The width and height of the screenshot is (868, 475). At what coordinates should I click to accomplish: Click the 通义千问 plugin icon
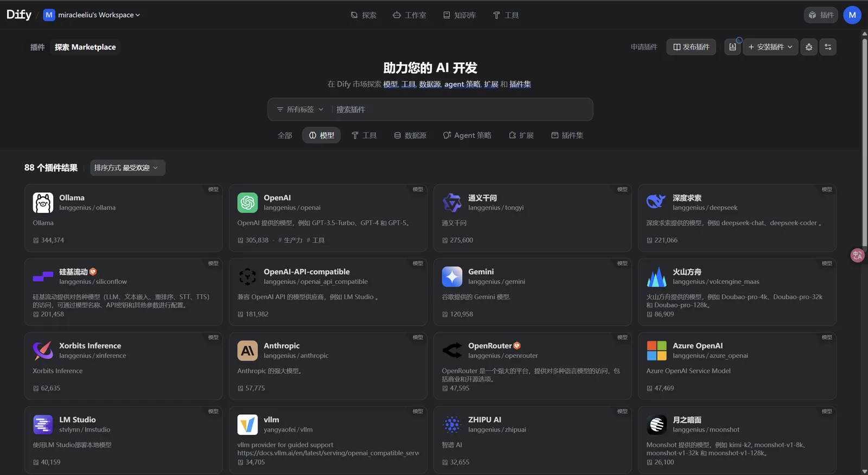(x=452, y=202)
